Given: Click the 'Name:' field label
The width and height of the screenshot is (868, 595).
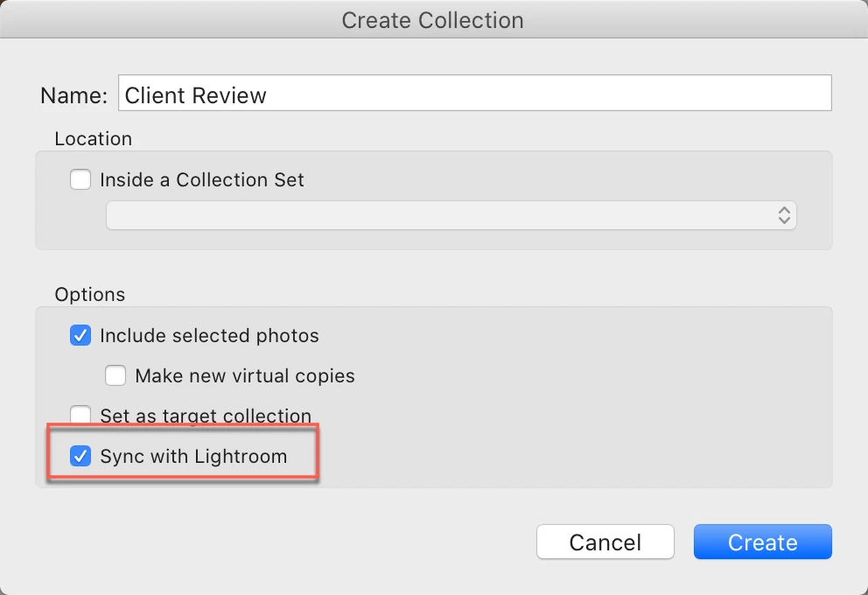Looking at the screenshot, I should click(x=74, y=95).
